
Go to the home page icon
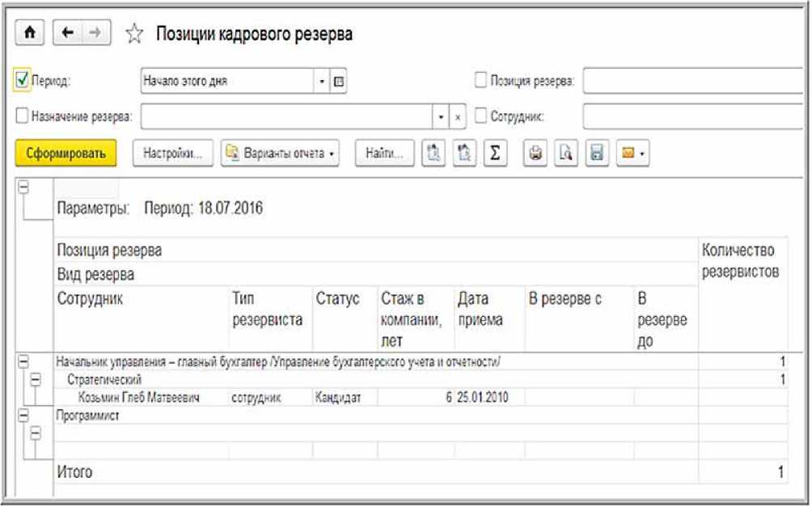point(29,33)
